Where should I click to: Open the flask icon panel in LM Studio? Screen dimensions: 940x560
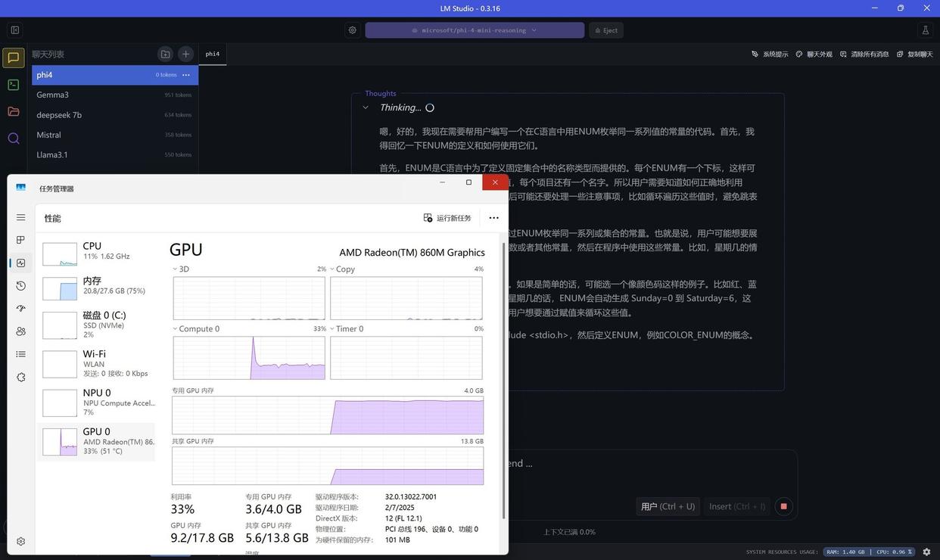click(925, 30)
